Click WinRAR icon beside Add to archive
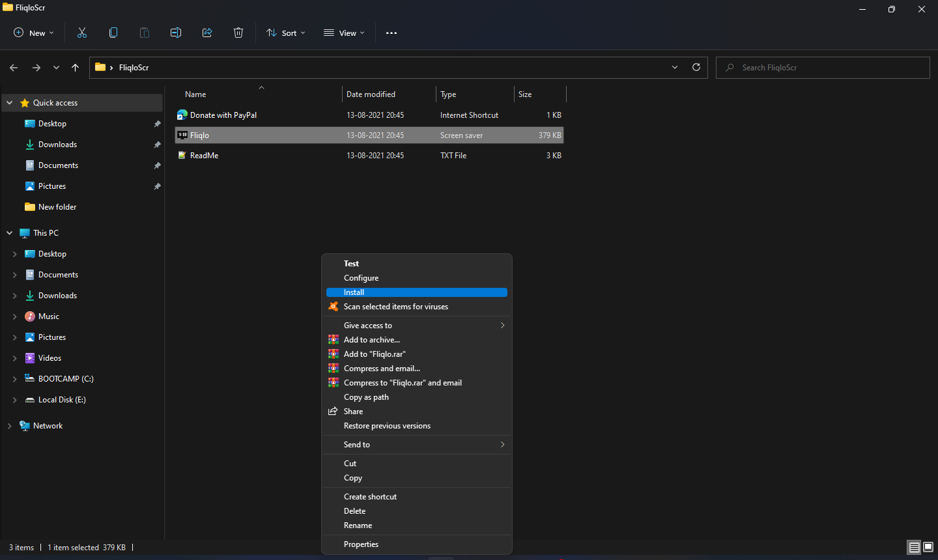 [334, 340]
